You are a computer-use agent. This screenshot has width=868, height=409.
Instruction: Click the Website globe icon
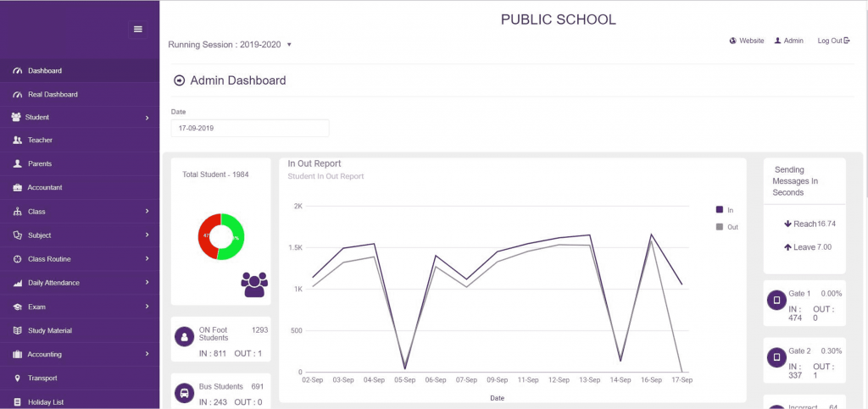click(733, 41)
